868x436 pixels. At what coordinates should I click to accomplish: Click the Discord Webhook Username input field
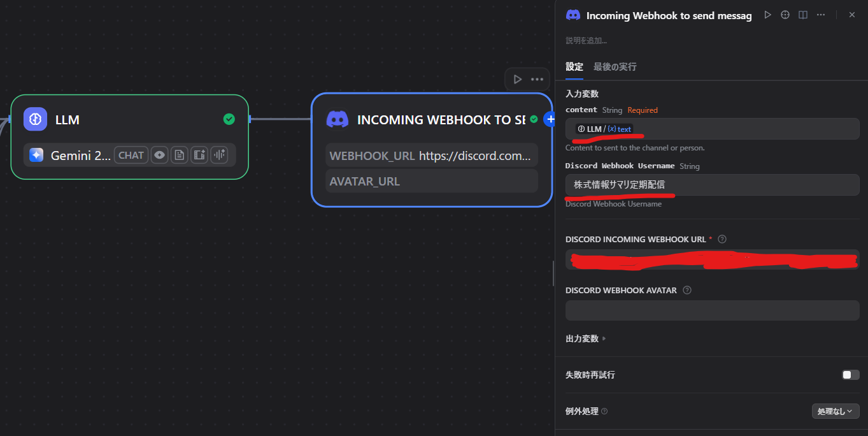coord(713,185)
